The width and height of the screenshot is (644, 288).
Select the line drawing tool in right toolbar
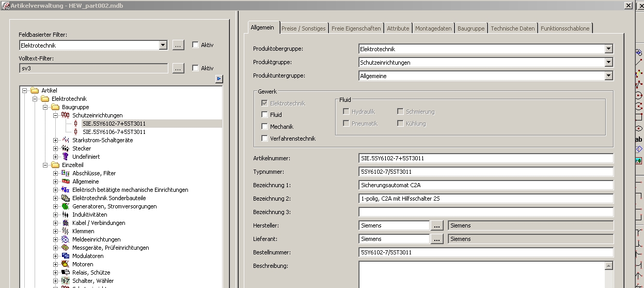(639, 62)
